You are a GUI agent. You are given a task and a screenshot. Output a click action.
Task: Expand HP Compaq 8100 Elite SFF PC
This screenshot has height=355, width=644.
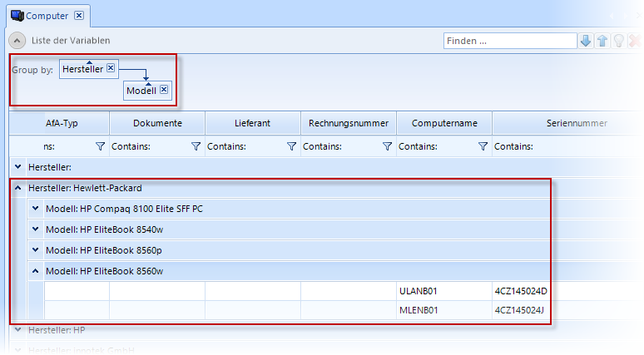(35, 209)
